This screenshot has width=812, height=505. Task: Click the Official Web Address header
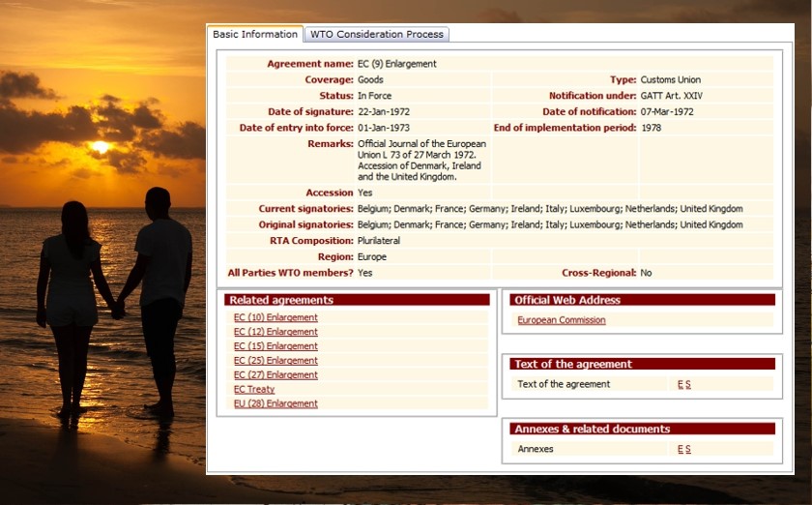click(x=642, y=300)
